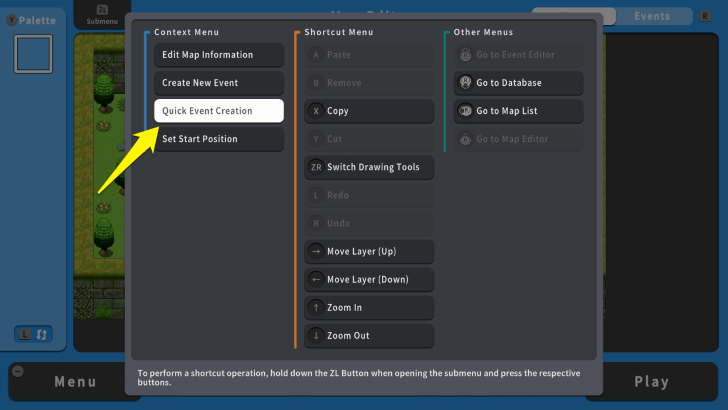
Task: Select Switch Drawing Tools
Action: tap(369, 167)
